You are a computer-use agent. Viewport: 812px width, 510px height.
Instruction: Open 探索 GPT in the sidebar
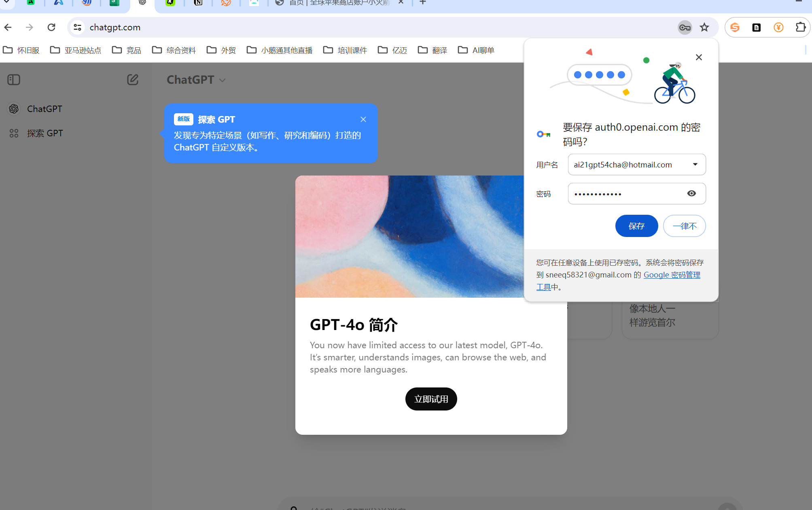tap(76, 133)
